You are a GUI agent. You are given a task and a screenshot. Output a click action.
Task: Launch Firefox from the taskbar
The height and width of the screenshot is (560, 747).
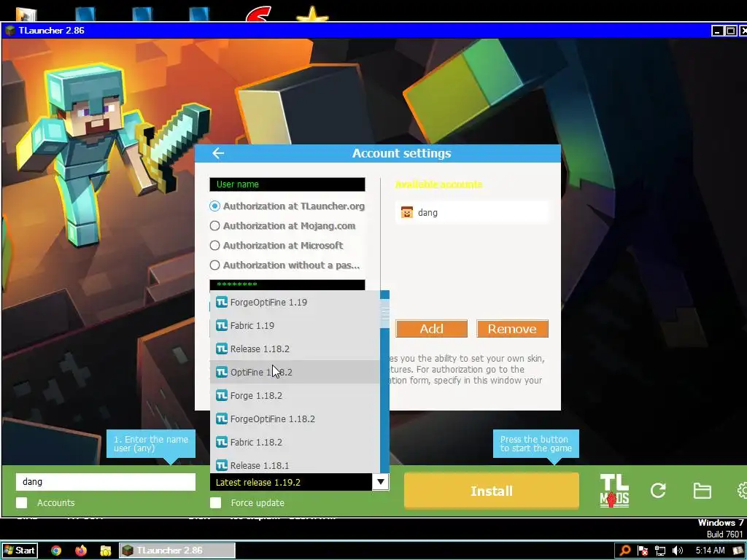(81, 551)
